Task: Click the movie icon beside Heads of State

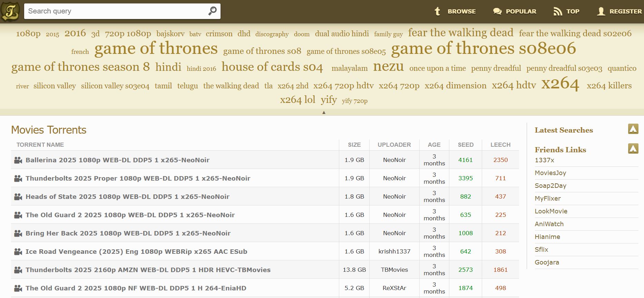Action: pos(18,197)
